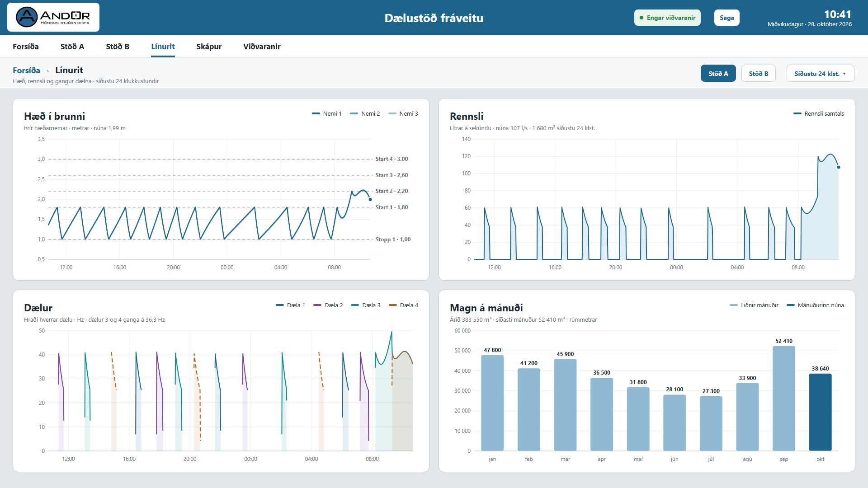Click the 10:41 clock display

click(x=838, y=14)
